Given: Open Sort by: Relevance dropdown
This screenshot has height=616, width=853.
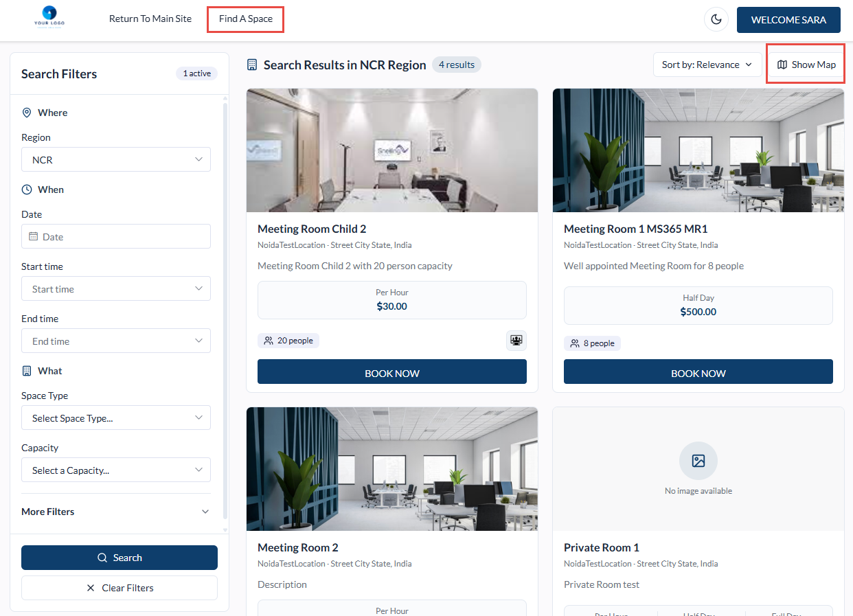Looking at the screenshot, I should point(707,65).
